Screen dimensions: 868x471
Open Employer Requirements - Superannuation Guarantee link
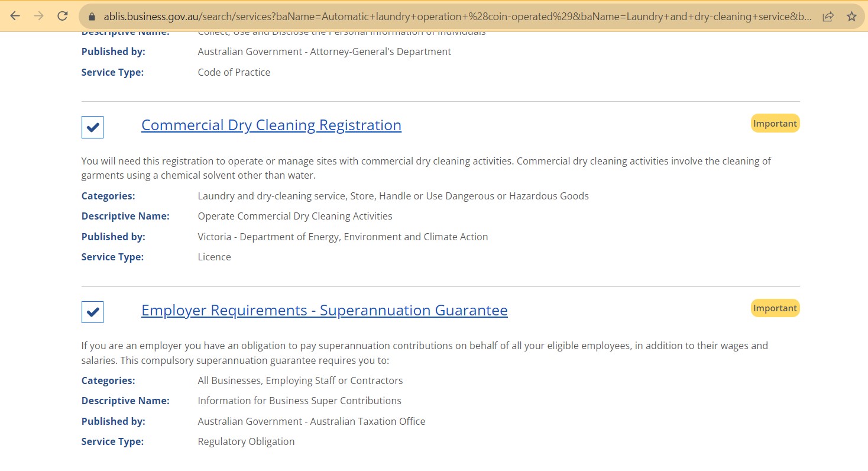(x=325, y=311)
